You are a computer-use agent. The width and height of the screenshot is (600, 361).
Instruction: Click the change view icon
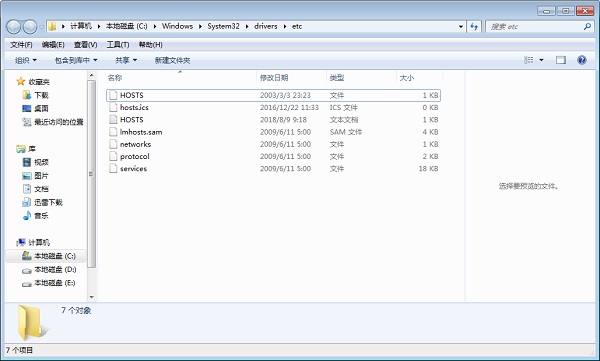point(528,60)
